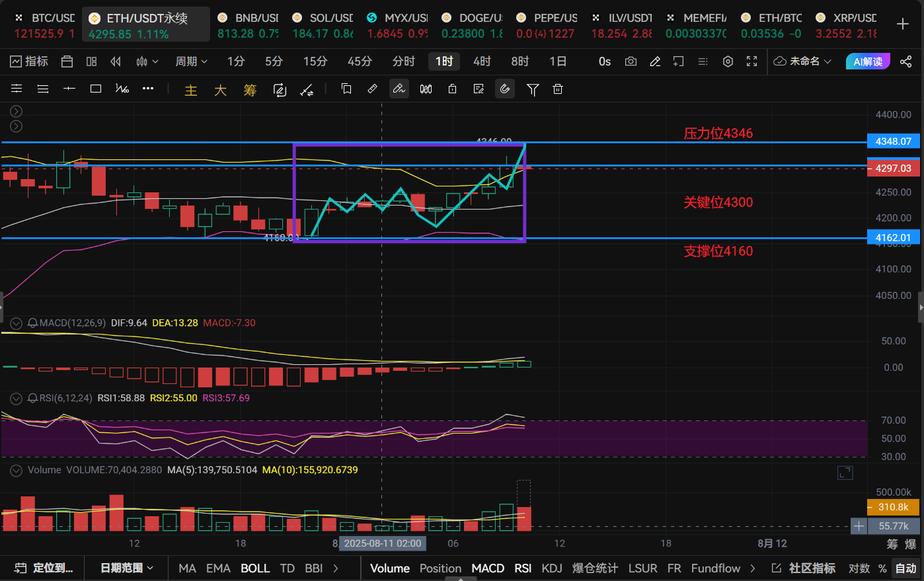
Task: Select the horizontal line drawing tool
Action: (x=69, y=89)
